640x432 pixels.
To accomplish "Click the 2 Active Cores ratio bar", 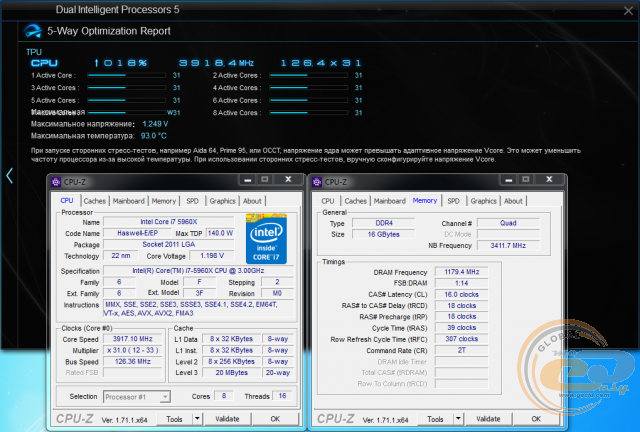I will pos(309,75).
